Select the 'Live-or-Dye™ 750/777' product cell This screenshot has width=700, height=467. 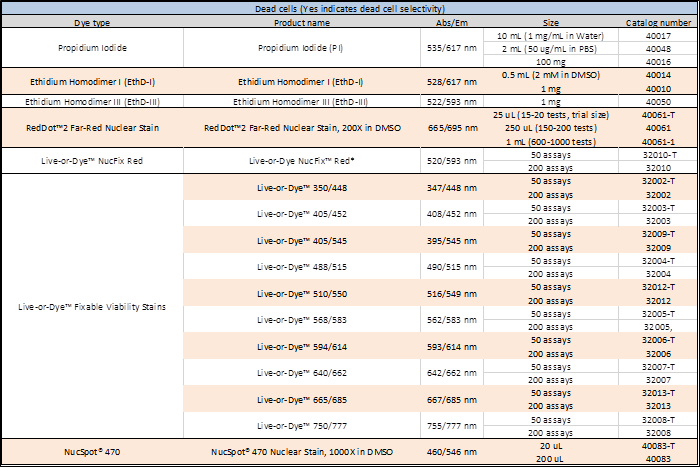tap(302, 425)
